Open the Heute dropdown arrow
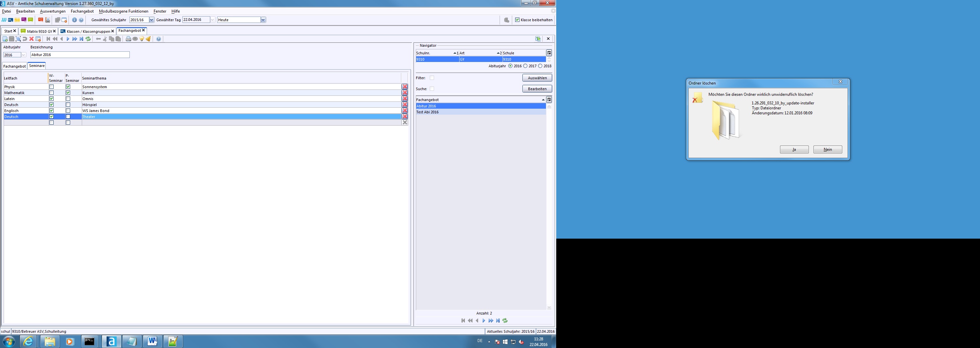The width and height of the screenshot is (980, 348). click(263, 20)
